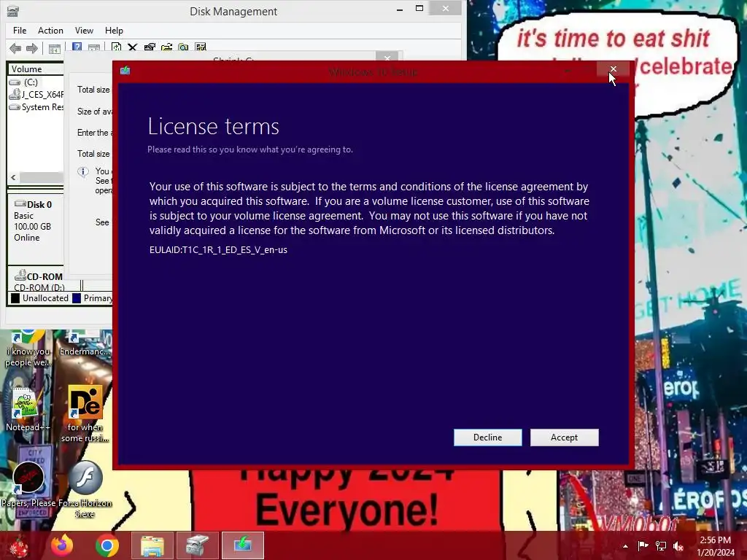The height and width of the screenshot is (560, 747).
Task: Click the Volume column header
Action: pos(36,69)
